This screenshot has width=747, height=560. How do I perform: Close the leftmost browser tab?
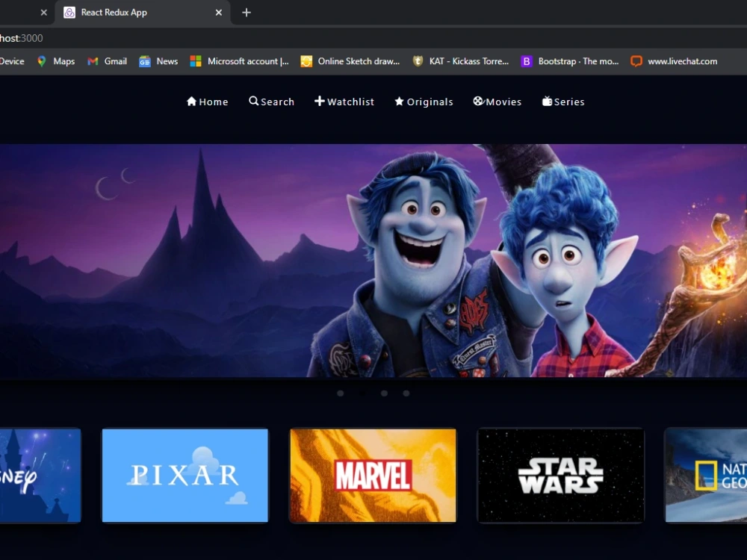click(x=44, y=13)
